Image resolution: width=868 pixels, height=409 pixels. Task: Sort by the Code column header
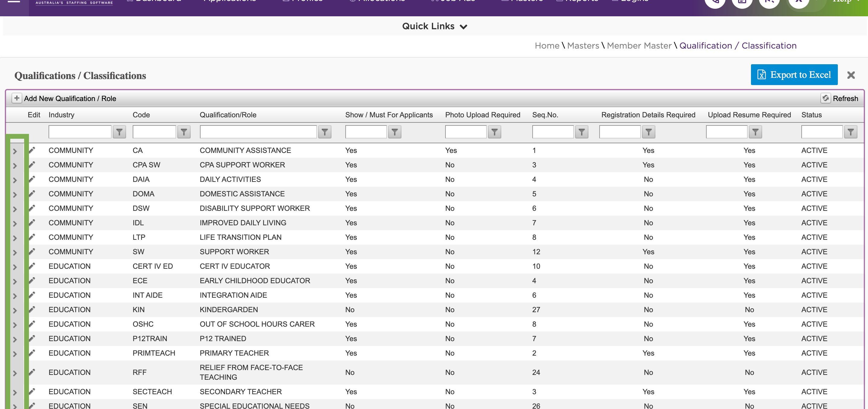[x=141, y=115]
